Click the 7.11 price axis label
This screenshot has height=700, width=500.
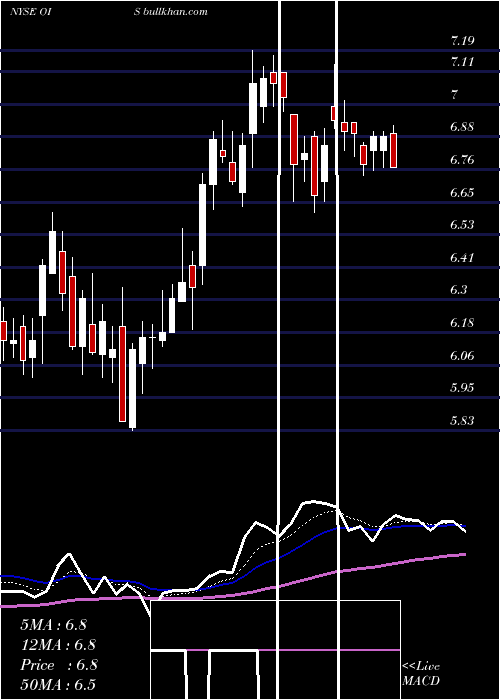point(462,62)
